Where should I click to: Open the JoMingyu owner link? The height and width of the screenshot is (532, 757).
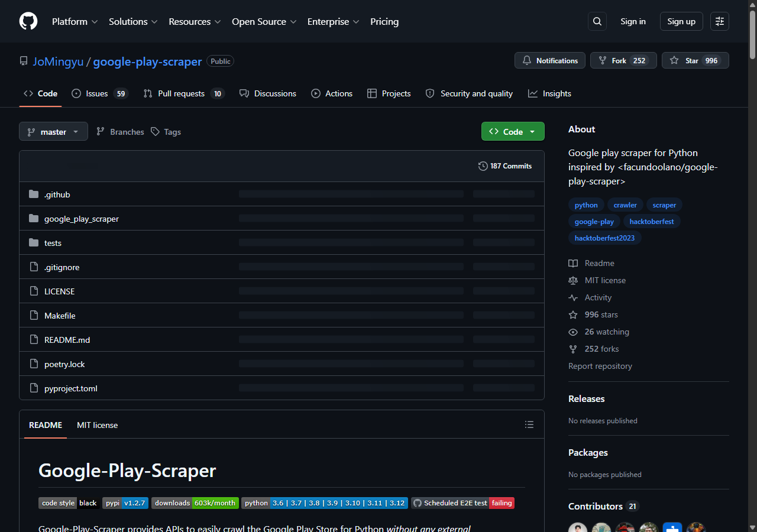[x=58, y=61]
